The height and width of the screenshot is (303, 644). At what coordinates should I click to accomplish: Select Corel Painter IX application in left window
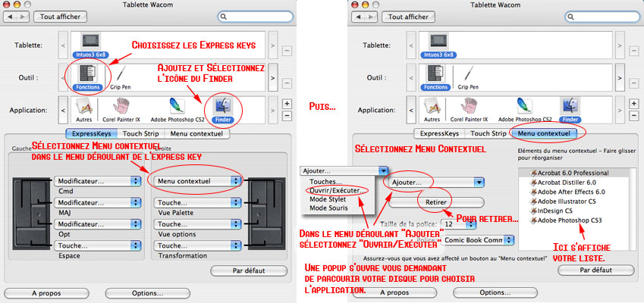(121, 110)
